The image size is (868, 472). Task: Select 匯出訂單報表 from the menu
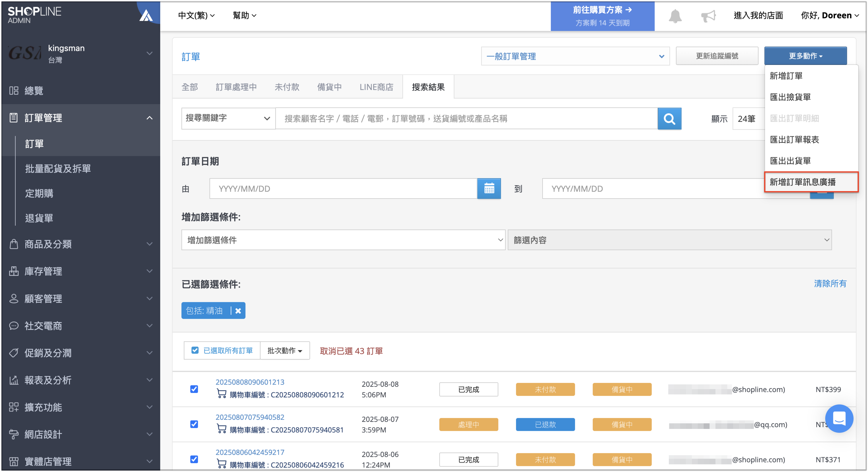point(811,140)
